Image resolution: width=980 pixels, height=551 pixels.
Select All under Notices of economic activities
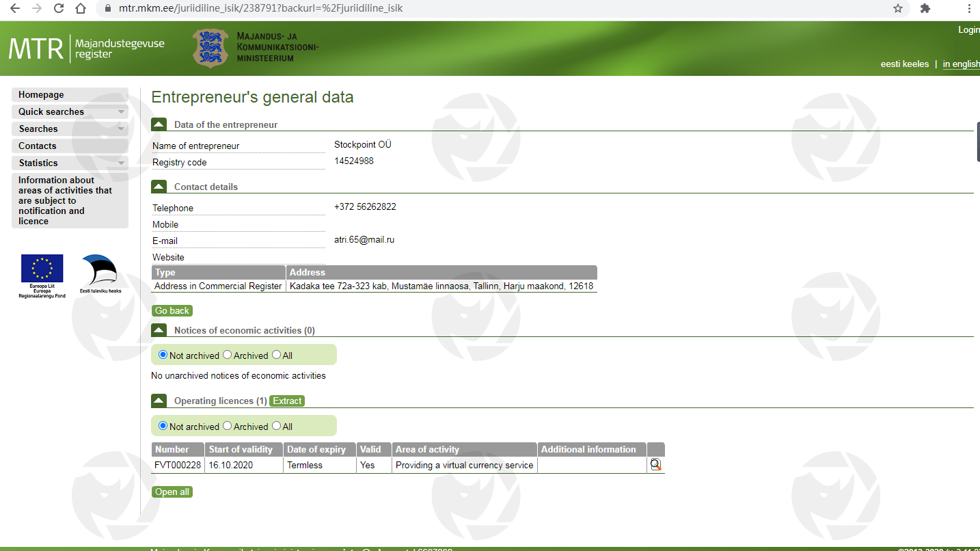click(x=277, y=355)
